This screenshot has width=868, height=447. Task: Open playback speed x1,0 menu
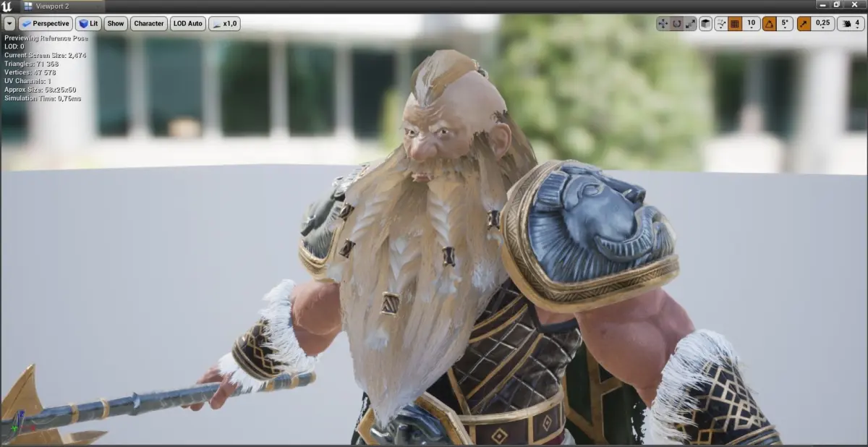pos(224,24)
